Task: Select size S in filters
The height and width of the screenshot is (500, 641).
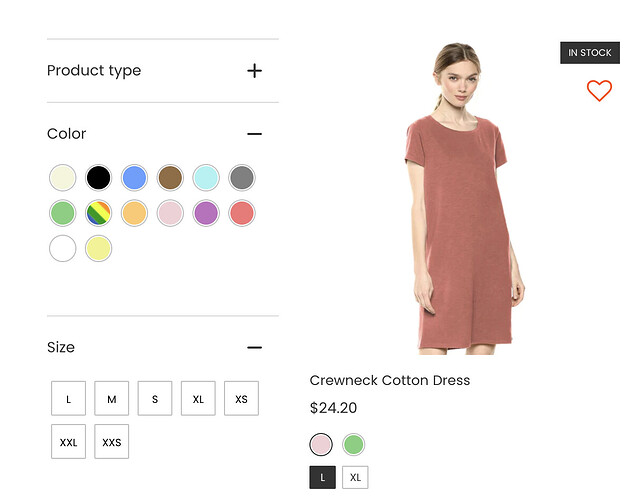Action: click(155, 399)
